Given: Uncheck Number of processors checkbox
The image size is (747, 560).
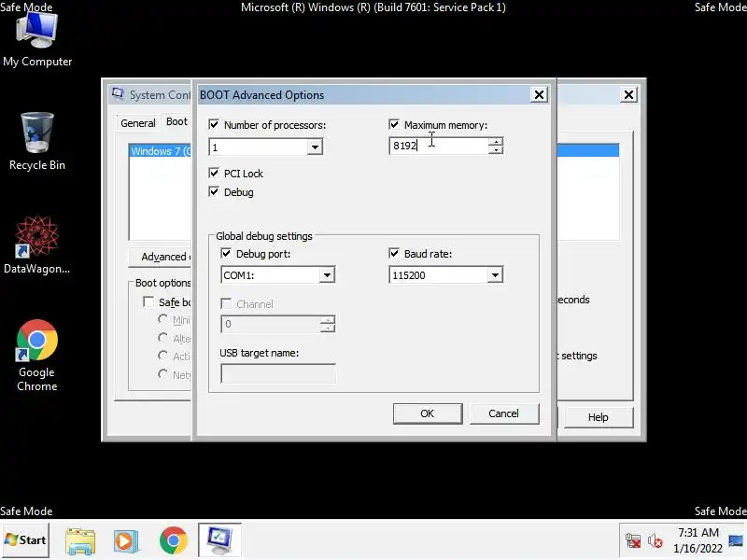Looking at the screenshot, I should coord(214,125).
